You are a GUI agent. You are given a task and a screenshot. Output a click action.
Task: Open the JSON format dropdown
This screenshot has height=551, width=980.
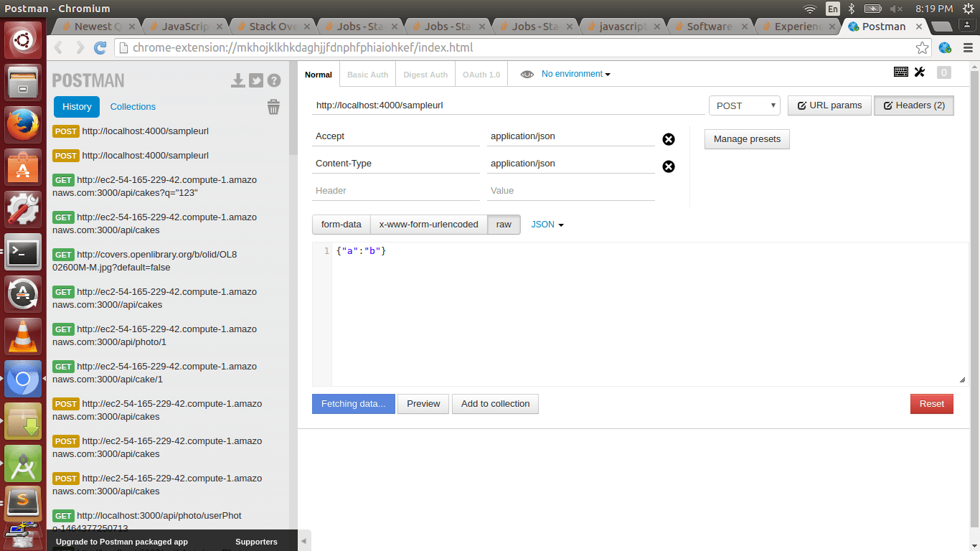coord(547,225)
